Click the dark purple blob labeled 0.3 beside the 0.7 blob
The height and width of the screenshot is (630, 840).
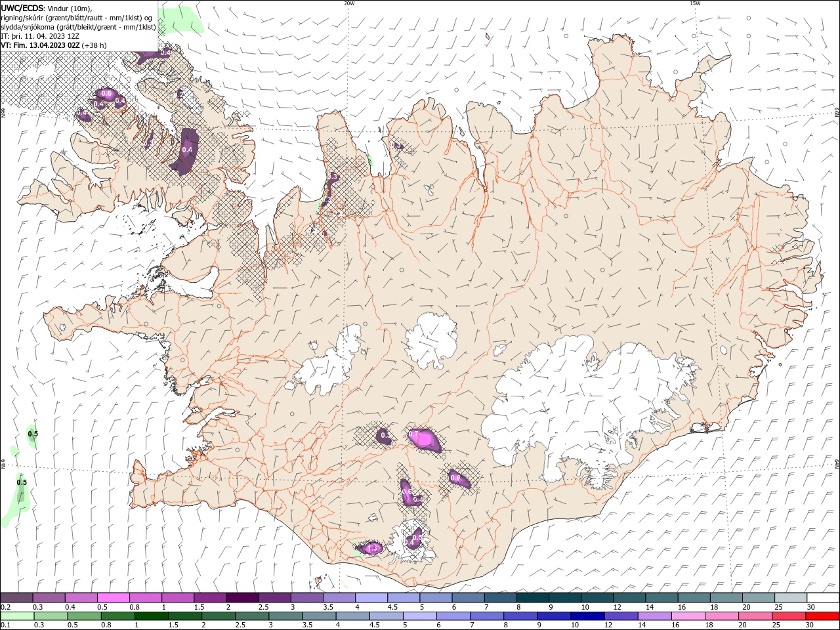point(384,436)
